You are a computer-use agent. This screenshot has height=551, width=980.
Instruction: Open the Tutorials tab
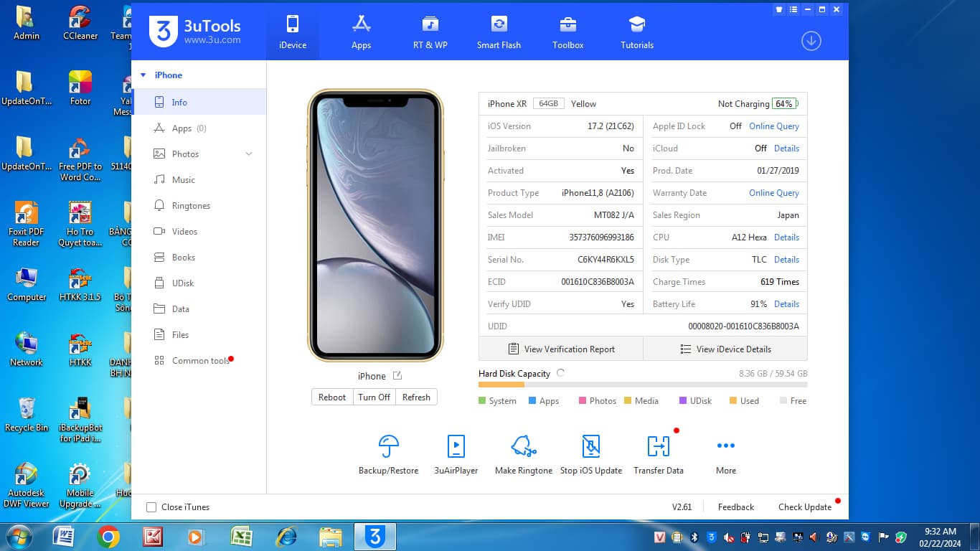click(637, 32)
